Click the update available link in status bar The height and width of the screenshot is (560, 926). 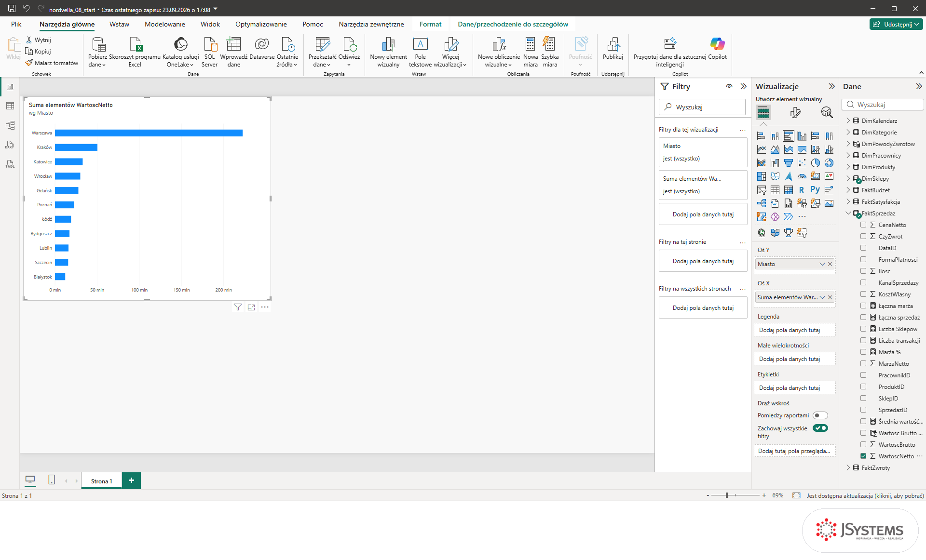tap(865, 495)
